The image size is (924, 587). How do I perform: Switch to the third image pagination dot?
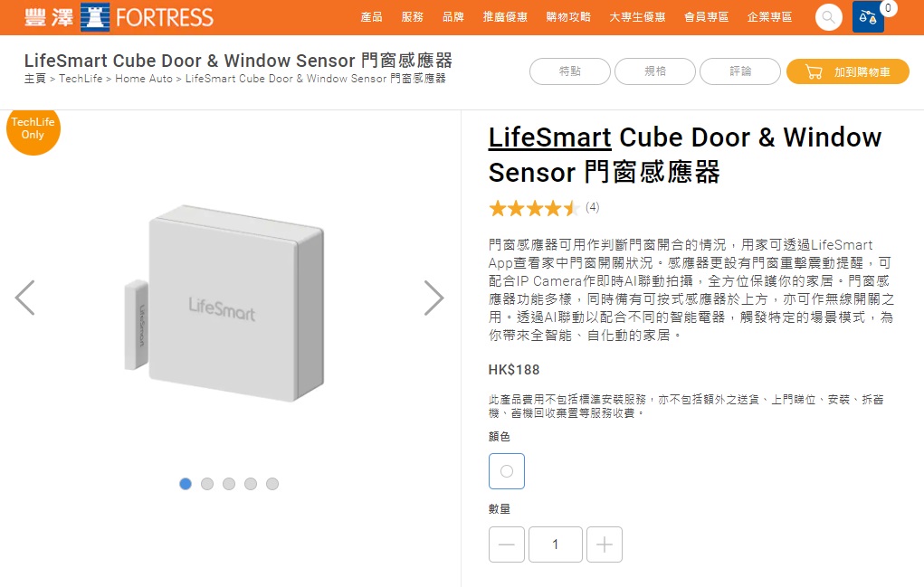[229, 484]
